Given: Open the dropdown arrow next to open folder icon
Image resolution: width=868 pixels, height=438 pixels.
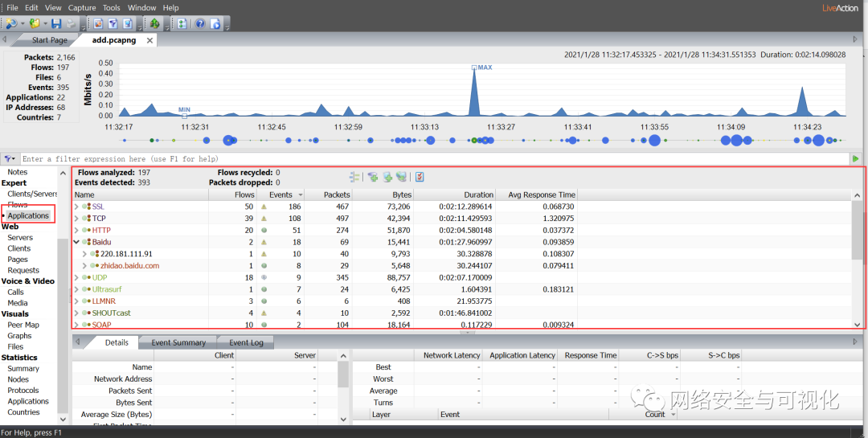Looking at the screenshot, I should pyautogui.click(x=45, y=24).
